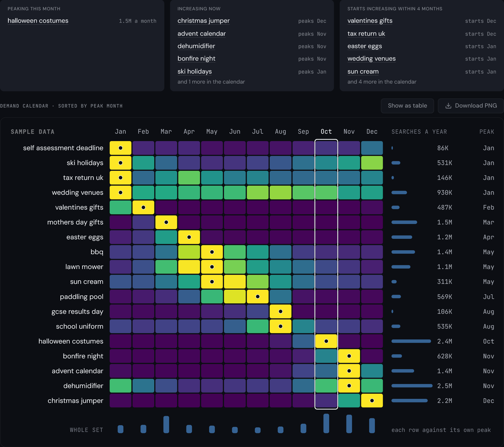Viewport: 504px width, 447px height.
Task: Open halloween costumes link under Peaking This Month
Action: click(38, 21)
